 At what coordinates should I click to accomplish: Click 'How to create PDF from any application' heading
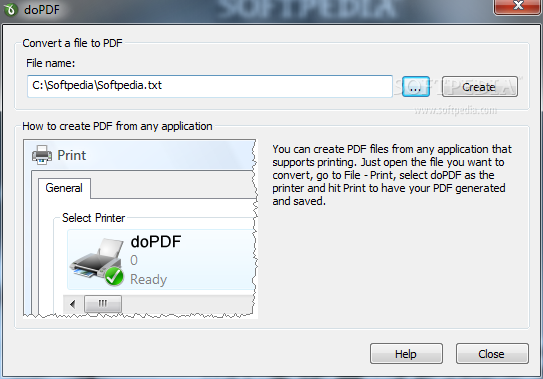117,126
